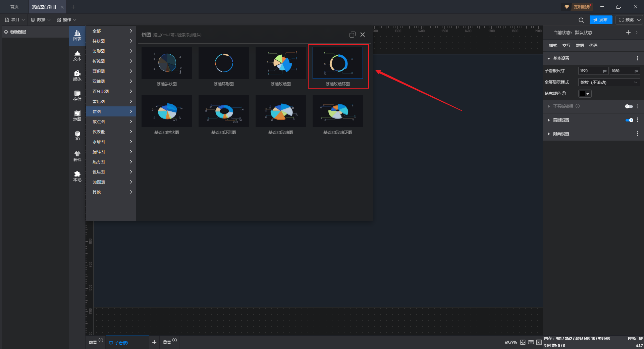Add the 基础玫瑰图 chart thumbnail
This screenshot has height=349, width=644.
(281, 63)
